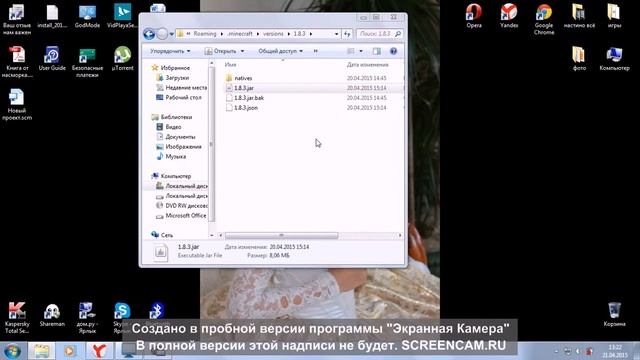Screen dimensions: 640x360
Task: Open the Безопасные платежи desktop shortcut
Action: click(87, 62)
